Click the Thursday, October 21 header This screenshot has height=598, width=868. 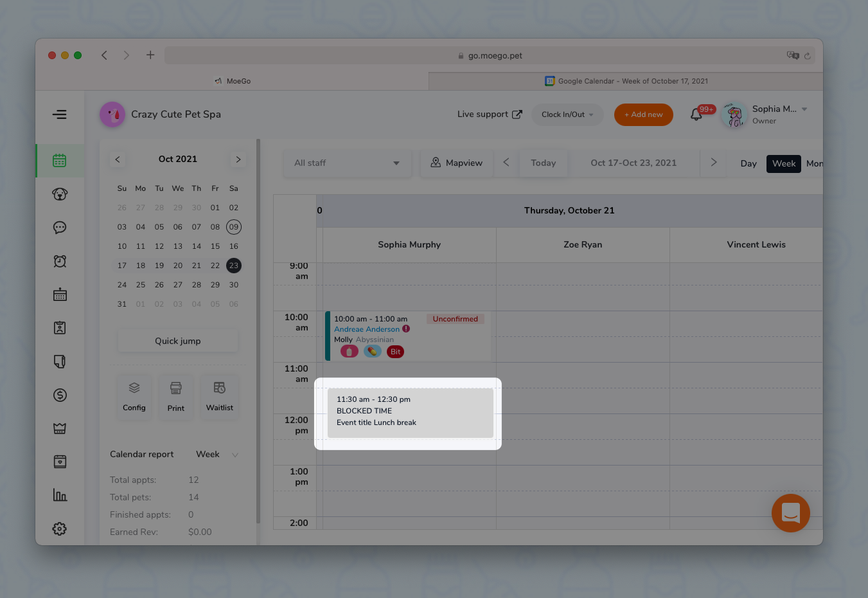pyautogui.click(x=569, y=210)
